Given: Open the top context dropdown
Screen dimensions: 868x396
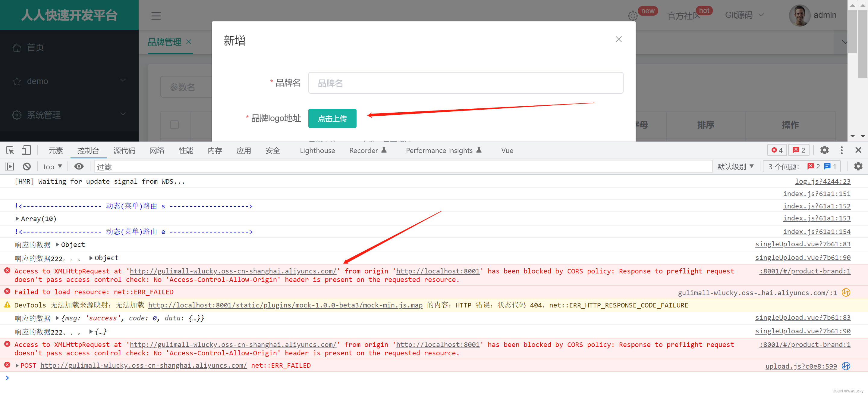Looking at the screenshot, I should pyautogui.click(x=52, y=167).
